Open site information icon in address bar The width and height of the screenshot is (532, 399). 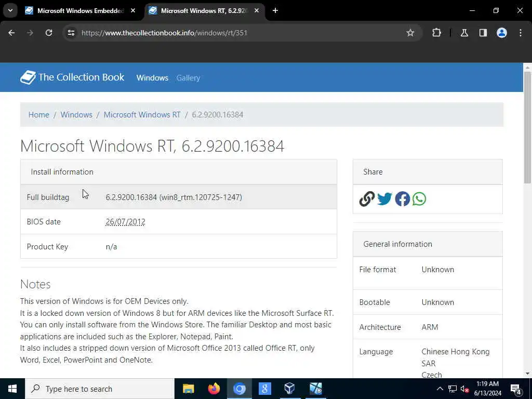(71, 33)
